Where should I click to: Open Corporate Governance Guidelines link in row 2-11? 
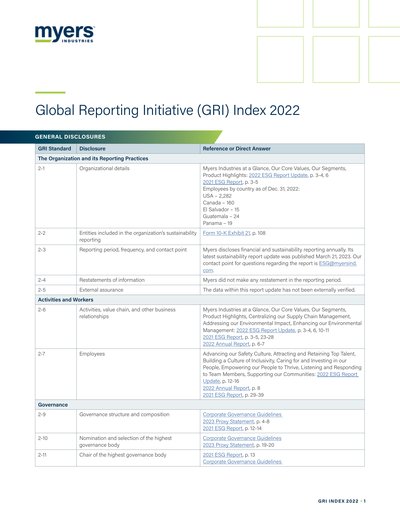pyautogui.click(x=242, y=462)
